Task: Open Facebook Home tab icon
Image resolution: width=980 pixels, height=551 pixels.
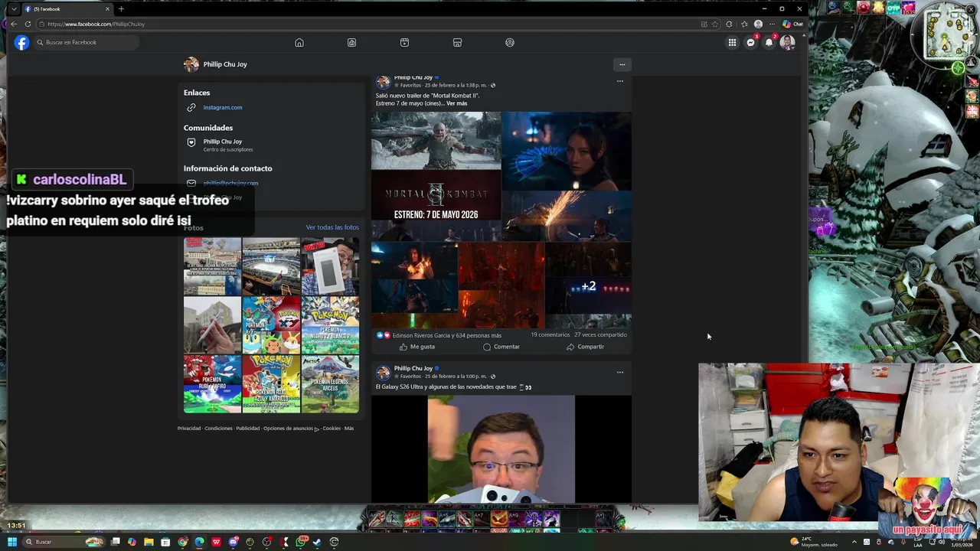Action: point(299,42)
